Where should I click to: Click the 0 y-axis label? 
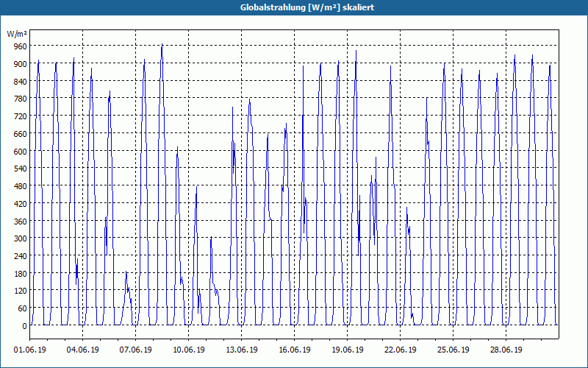click(x=24, y=326)
